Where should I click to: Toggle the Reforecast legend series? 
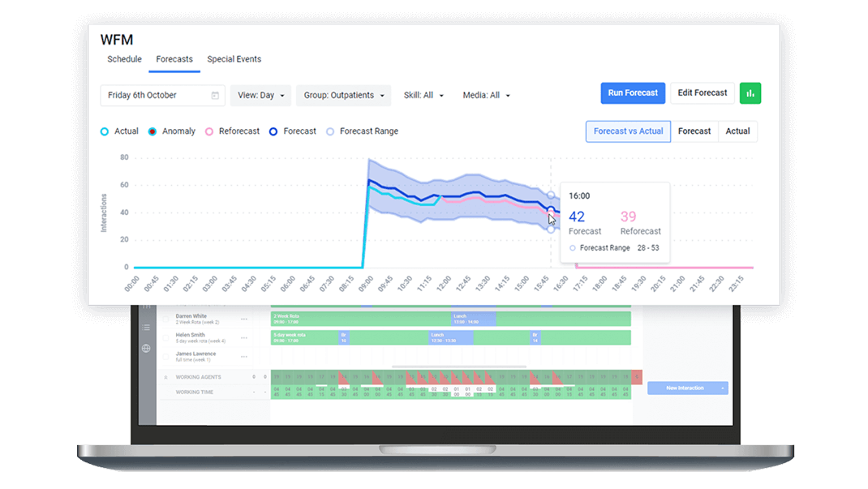pos(232,131)
